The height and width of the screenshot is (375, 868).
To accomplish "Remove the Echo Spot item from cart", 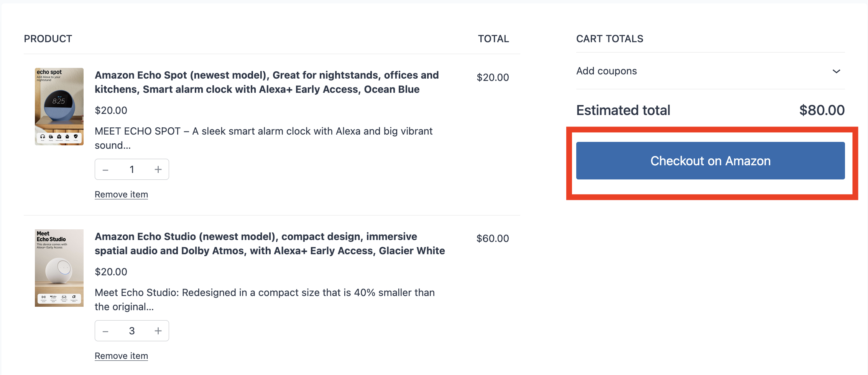I will point(121,194).
